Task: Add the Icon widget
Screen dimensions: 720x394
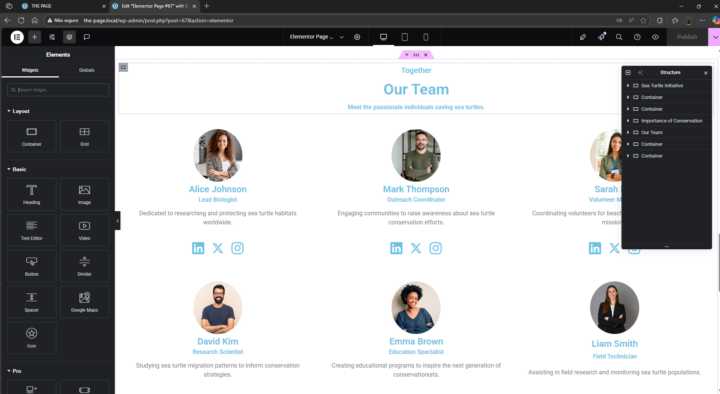Action: [x=32, y=338]
